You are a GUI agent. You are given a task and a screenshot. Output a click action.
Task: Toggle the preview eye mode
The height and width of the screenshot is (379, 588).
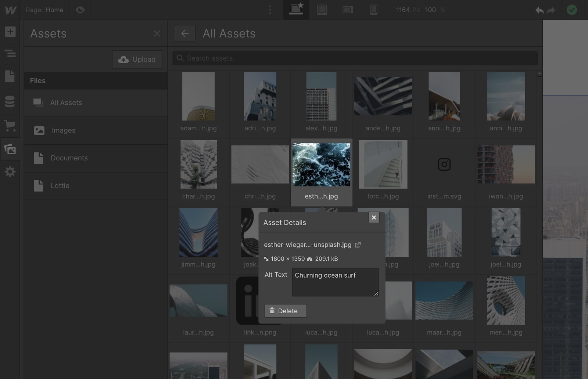click(80, 10)
